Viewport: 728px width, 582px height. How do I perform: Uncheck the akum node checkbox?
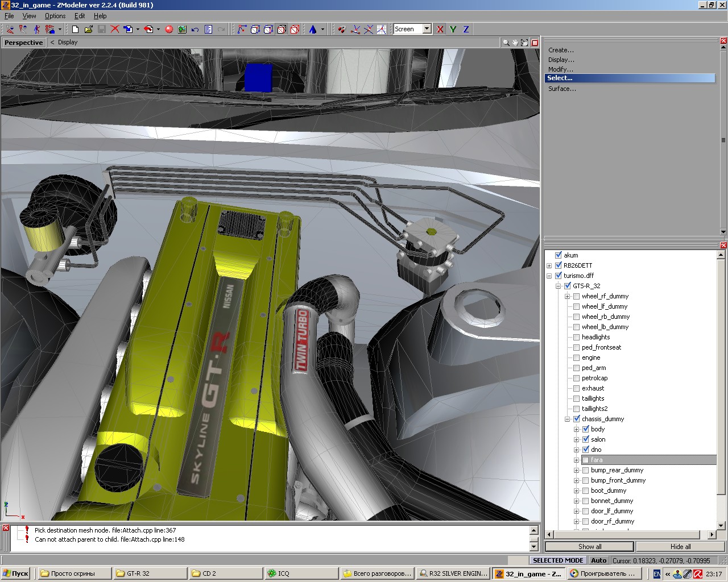(x=559, y=255)
